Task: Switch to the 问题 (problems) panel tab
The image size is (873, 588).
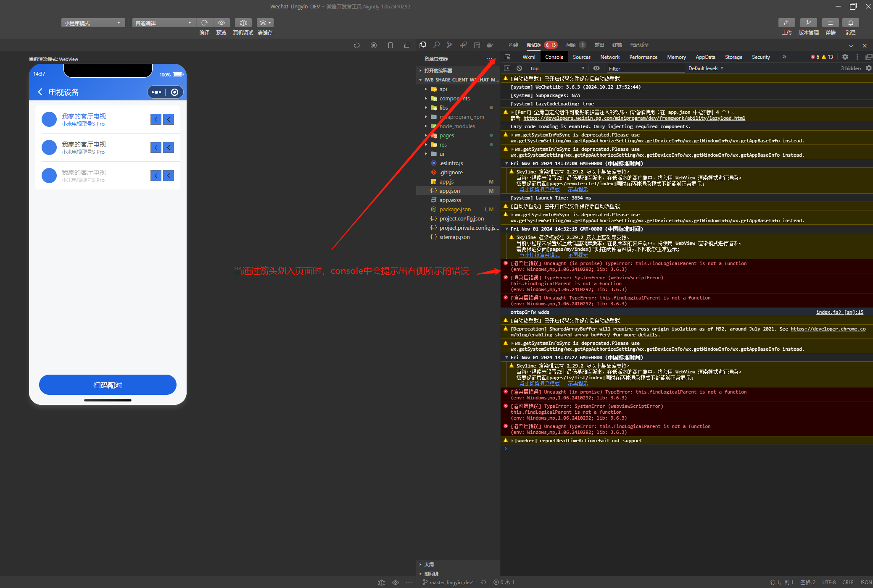Action: coord(571,45)
